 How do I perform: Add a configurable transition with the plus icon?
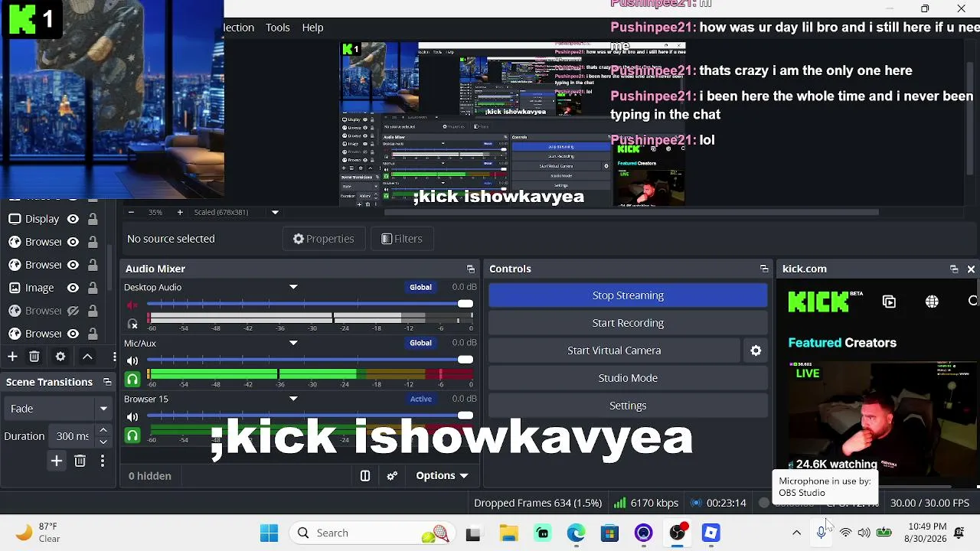point(56,461)
